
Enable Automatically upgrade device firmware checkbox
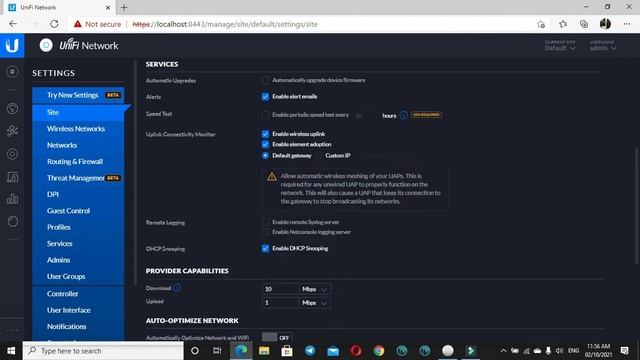pos(265,80)
